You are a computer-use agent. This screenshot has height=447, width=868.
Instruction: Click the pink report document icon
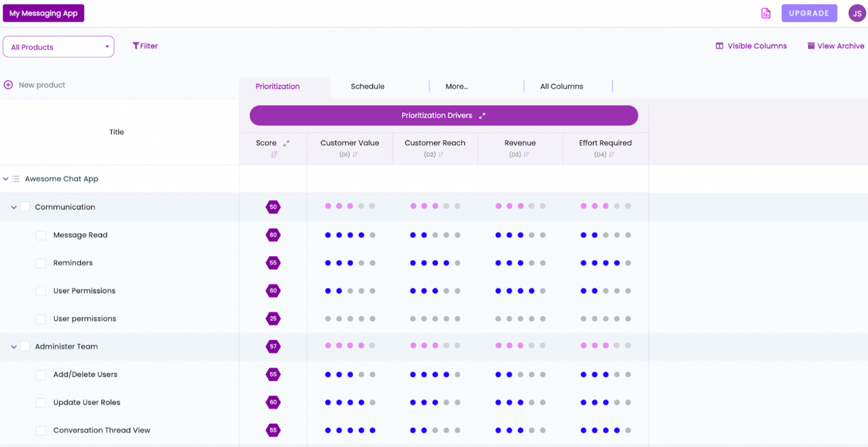[x=766, y=13]
